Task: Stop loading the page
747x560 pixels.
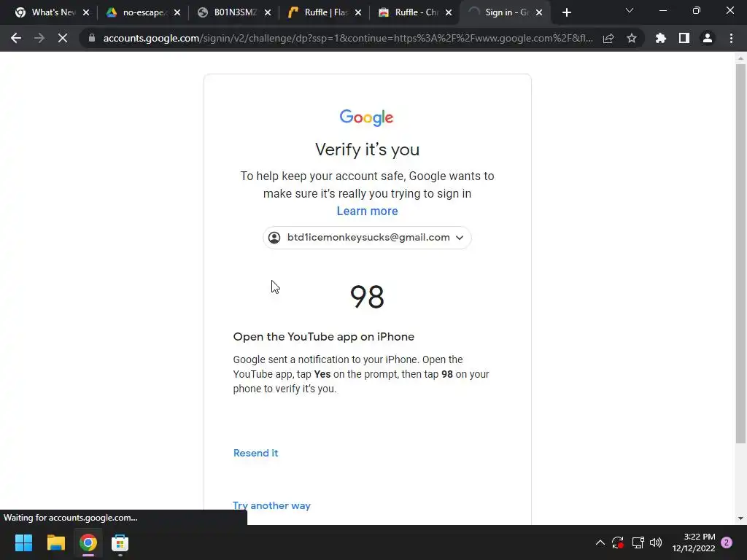Action: click(x=63, y=38)
